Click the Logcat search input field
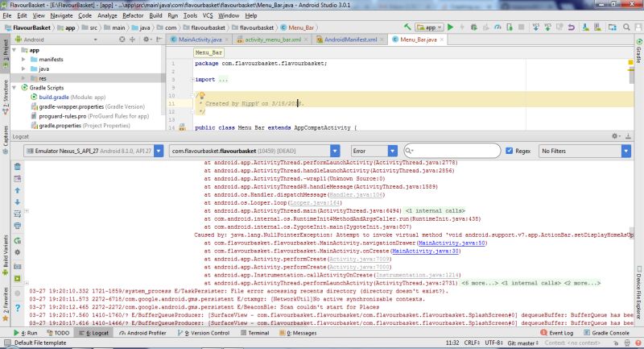This screenshot has height=349, width=644. tap(452, 151)
